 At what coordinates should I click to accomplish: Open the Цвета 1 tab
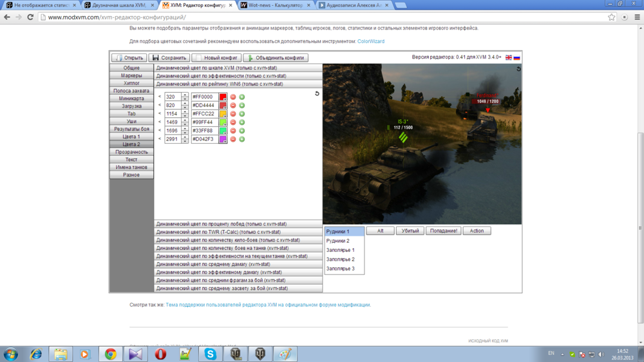coord(131,137)
